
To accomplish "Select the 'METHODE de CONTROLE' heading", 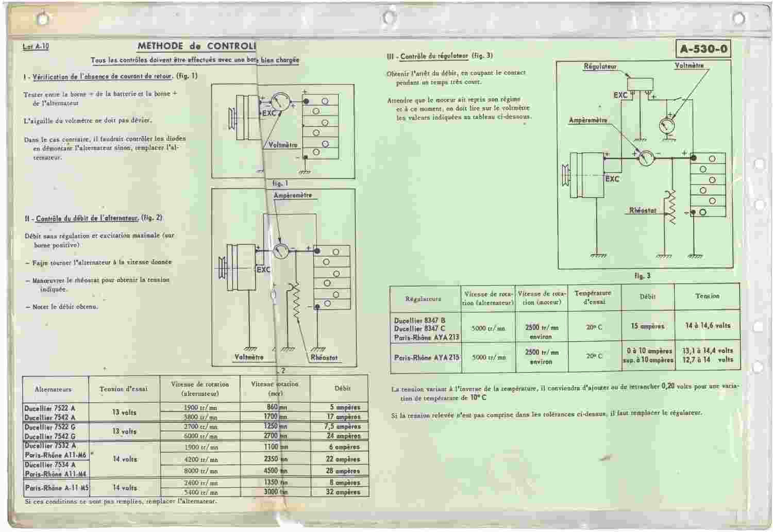I will pos(196,45).
